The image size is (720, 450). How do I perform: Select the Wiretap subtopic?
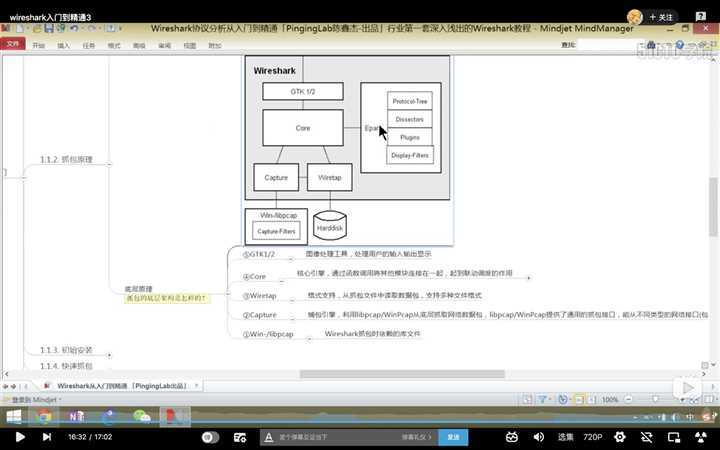(x=260, y=296)
